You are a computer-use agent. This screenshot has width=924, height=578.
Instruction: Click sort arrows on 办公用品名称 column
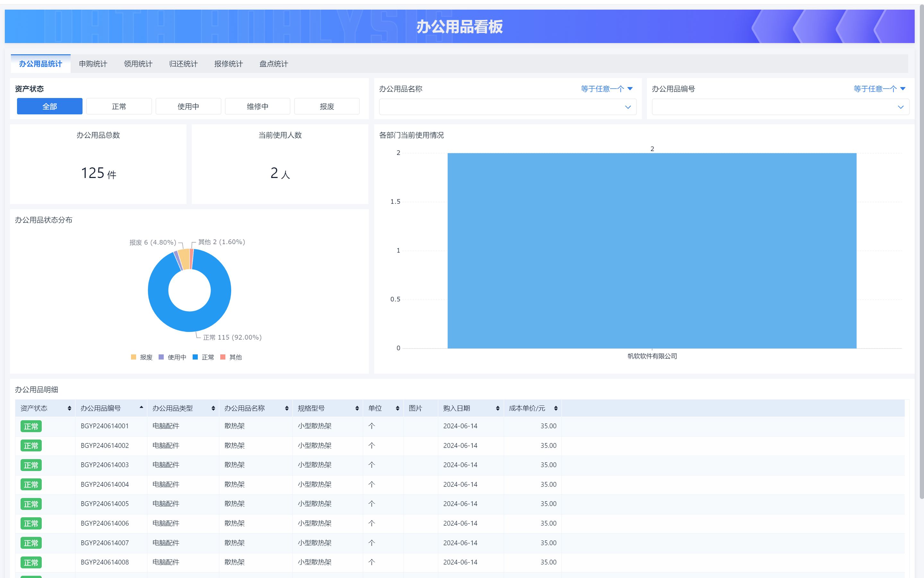pos(286,408)
